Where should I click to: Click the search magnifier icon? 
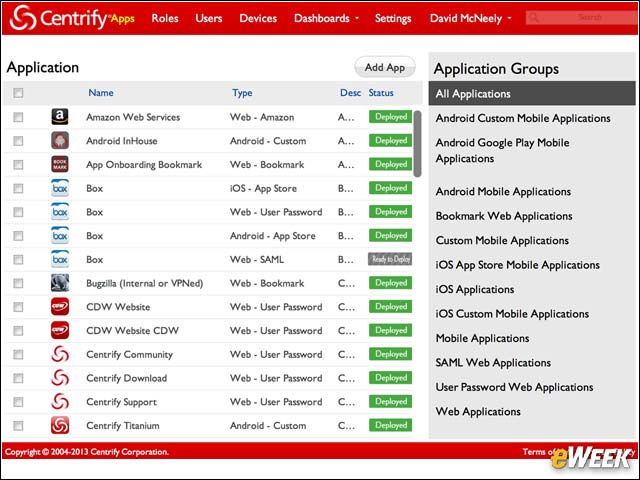pyautogui.click(x=533, y=18)
